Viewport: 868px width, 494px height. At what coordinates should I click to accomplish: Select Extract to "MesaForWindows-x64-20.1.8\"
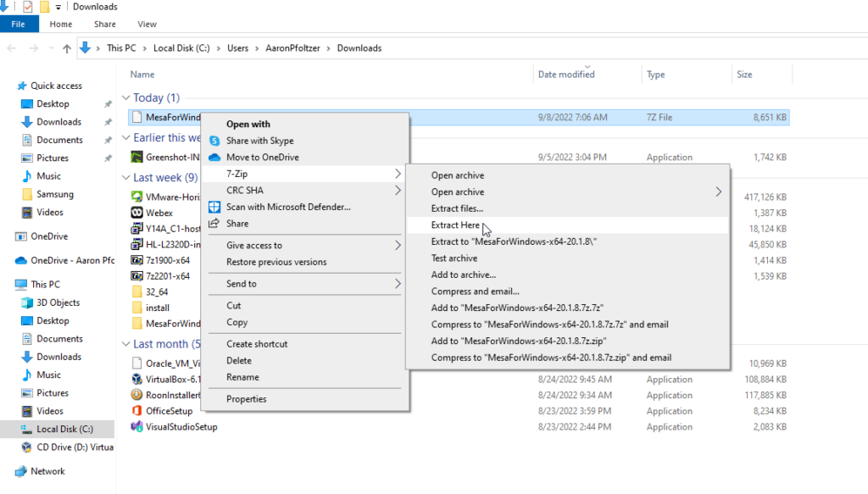coord(568,241)
